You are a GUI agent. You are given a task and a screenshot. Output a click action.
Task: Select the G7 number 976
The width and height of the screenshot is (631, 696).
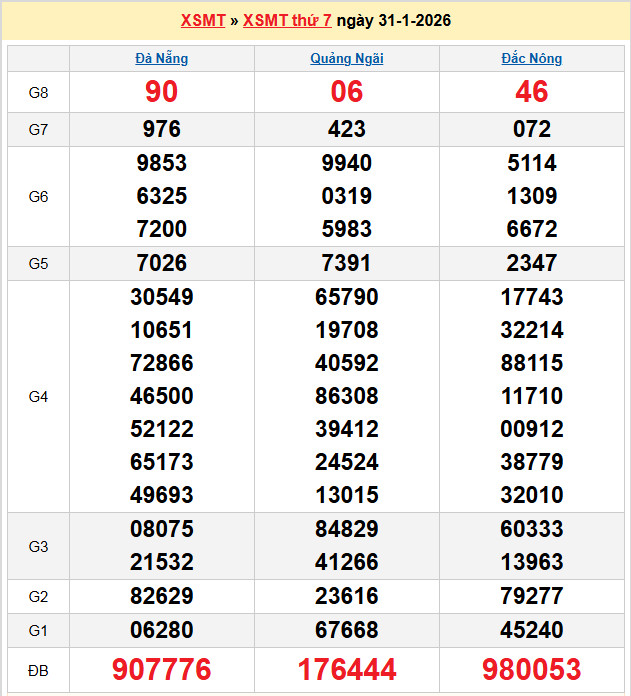[x=161, y=129]
